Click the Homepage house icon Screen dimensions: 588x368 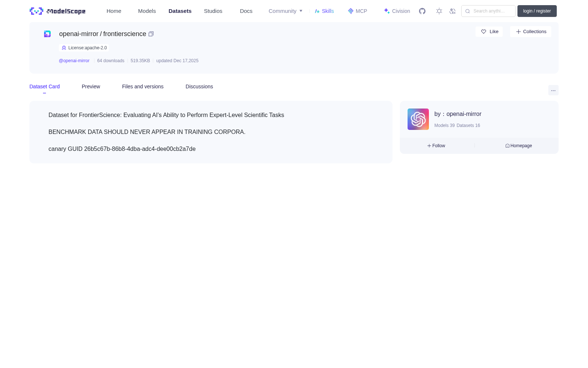[x=508, y=146]
